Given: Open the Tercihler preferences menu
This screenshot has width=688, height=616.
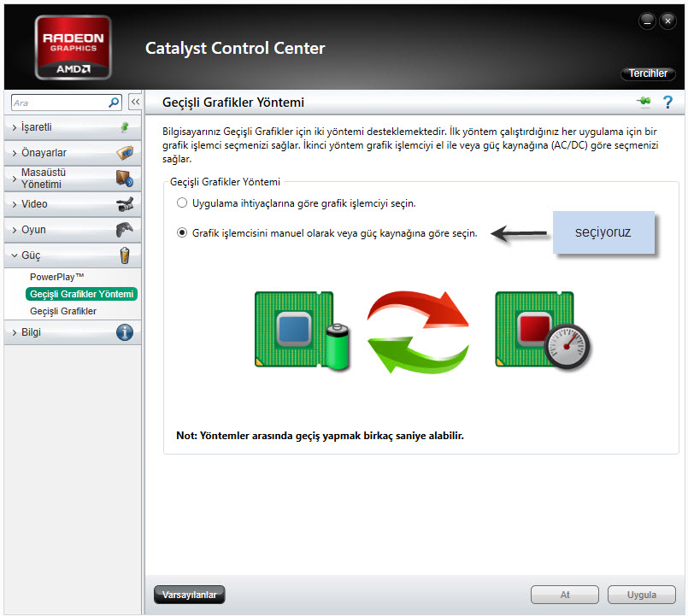Looking at the screenshot, I should [648, 73].
